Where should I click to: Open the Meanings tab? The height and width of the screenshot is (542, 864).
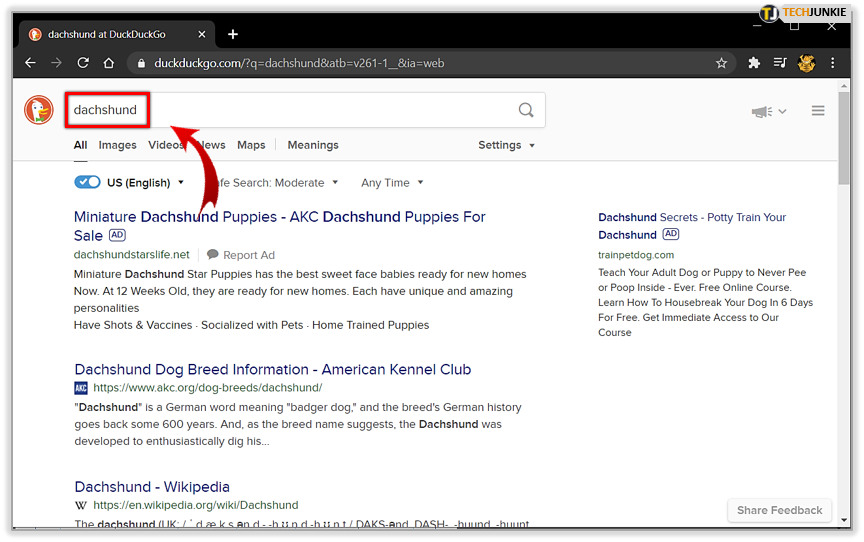[313, 145]
